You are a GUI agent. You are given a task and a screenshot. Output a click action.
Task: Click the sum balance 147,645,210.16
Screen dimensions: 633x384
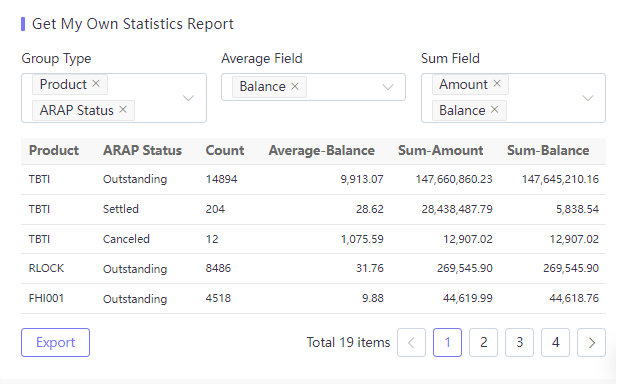point(560,179)
